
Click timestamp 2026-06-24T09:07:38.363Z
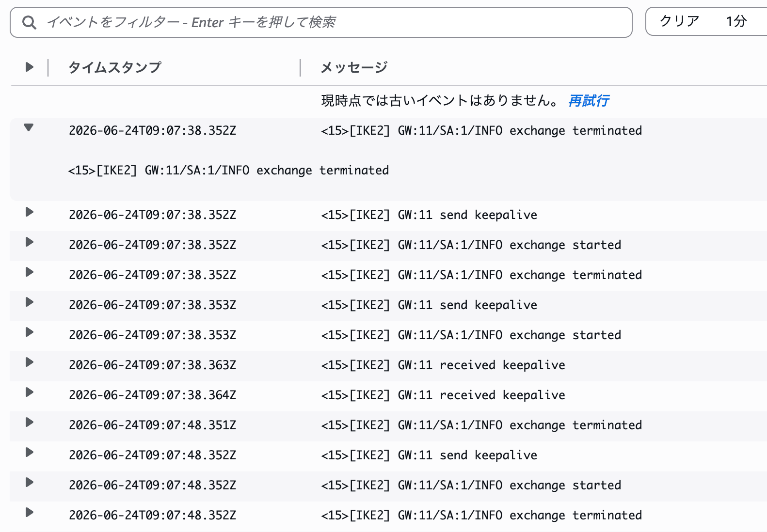(x=152, y=365)
